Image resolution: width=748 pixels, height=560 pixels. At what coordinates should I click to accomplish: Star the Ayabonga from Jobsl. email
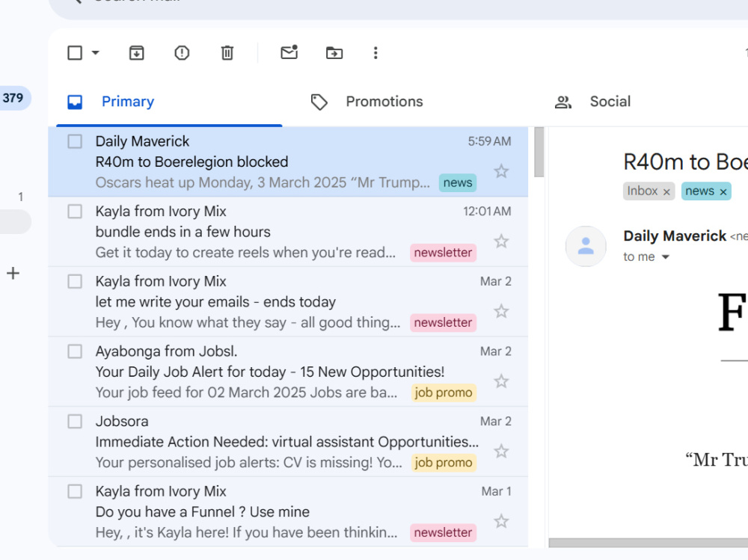click(x=501, y=381)
